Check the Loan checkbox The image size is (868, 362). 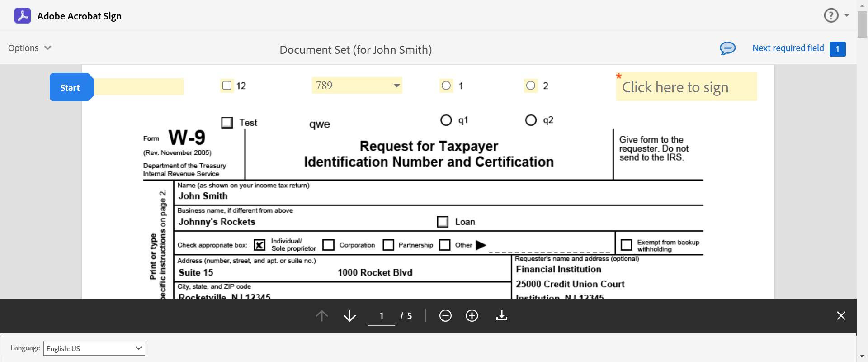(x=443, y=222)
